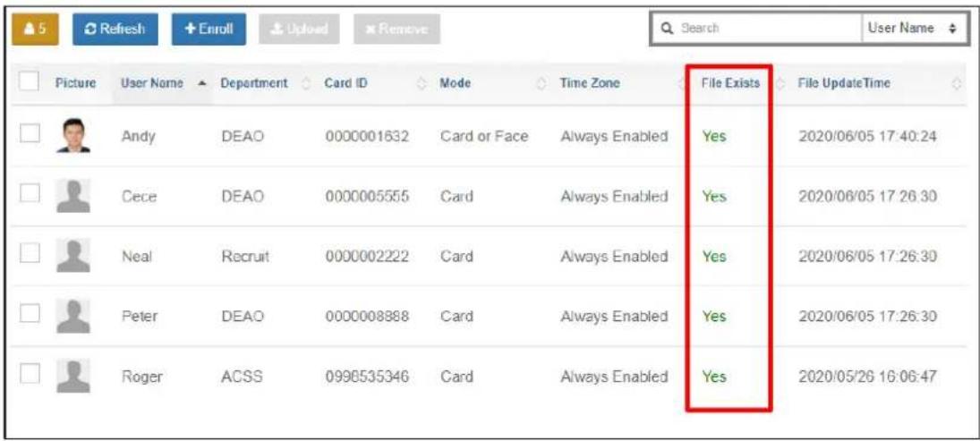This screenshot has width=980, height=441.
Task: Open Andy's profile photo
Action: pos(73,136)
